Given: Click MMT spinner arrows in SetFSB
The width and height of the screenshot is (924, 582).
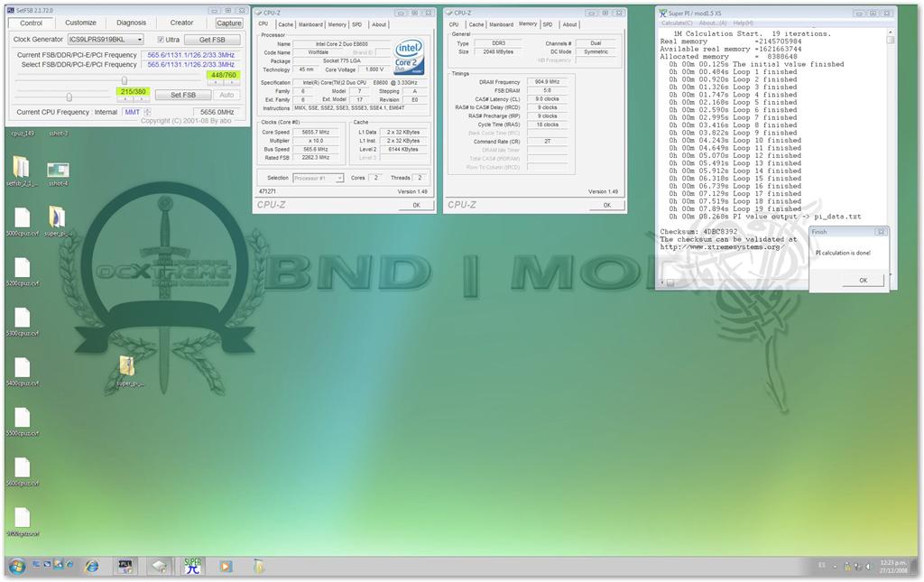Looking at the screenshot, I should click(147, 112).
